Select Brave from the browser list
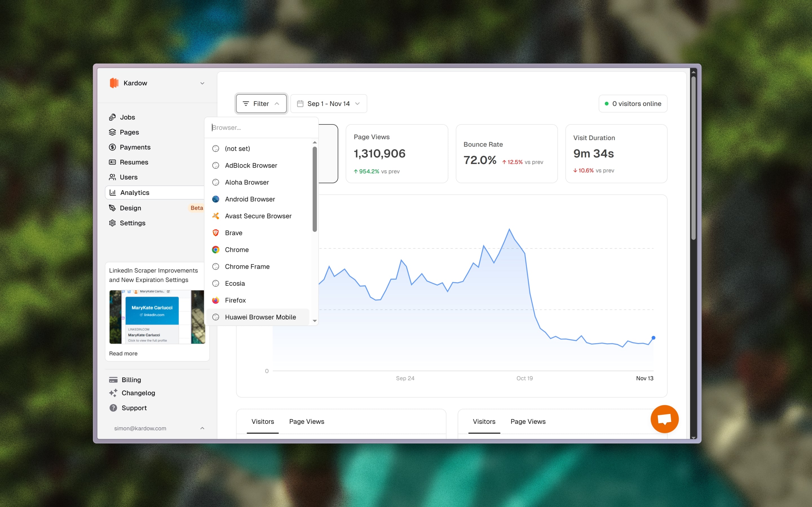Screen dimensions: 812x507 click(x=233, y=232)
